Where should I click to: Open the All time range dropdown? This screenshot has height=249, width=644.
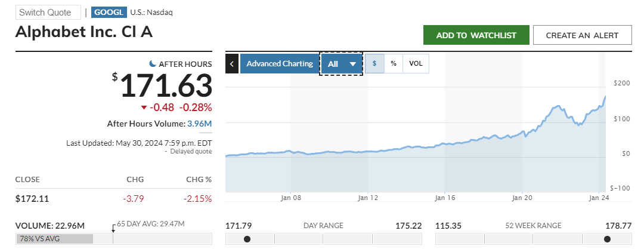point(342,63)
